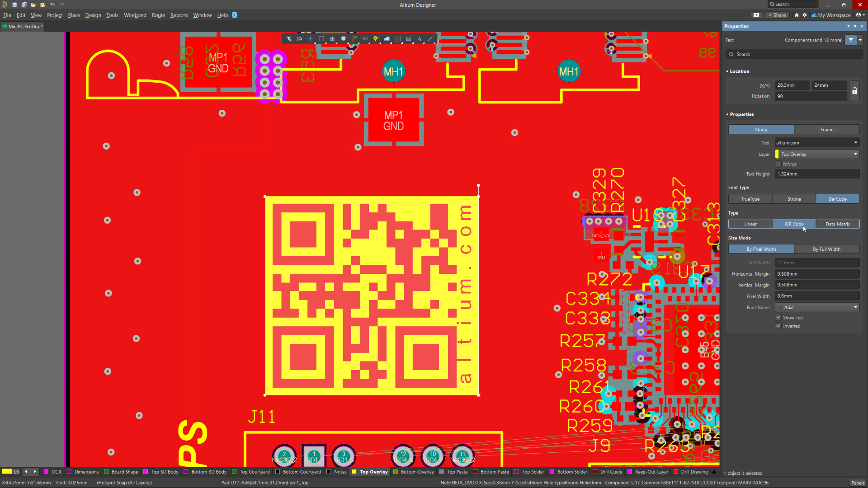Click the BarCode font type button
Screen dimensions: 868x488
click(x=837, y=199)
